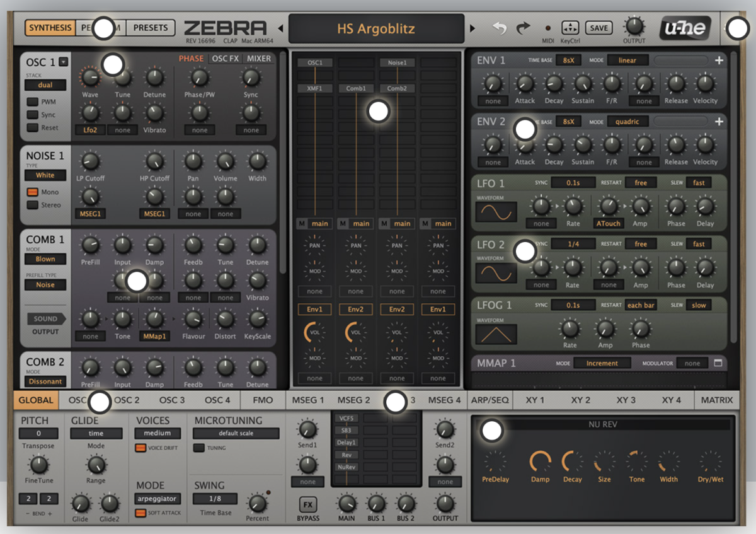Image resolution: width=756 pixels, height=534 pixels.
Task: Switch to OSC 1 MIXER tab
Action: pos(259,59)
